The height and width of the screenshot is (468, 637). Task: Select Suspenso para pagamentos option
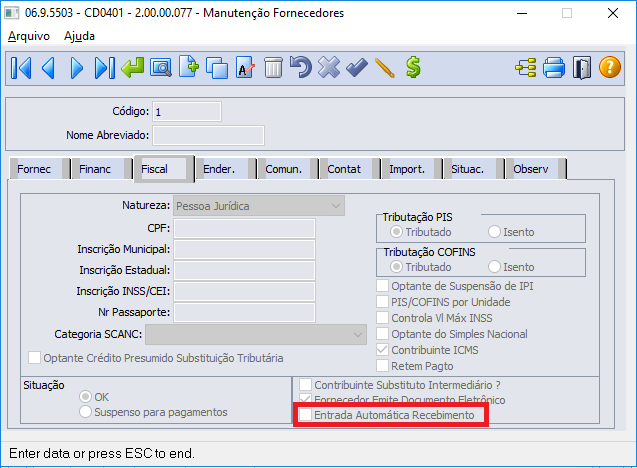pyautogui.click(x=85, y=412)
